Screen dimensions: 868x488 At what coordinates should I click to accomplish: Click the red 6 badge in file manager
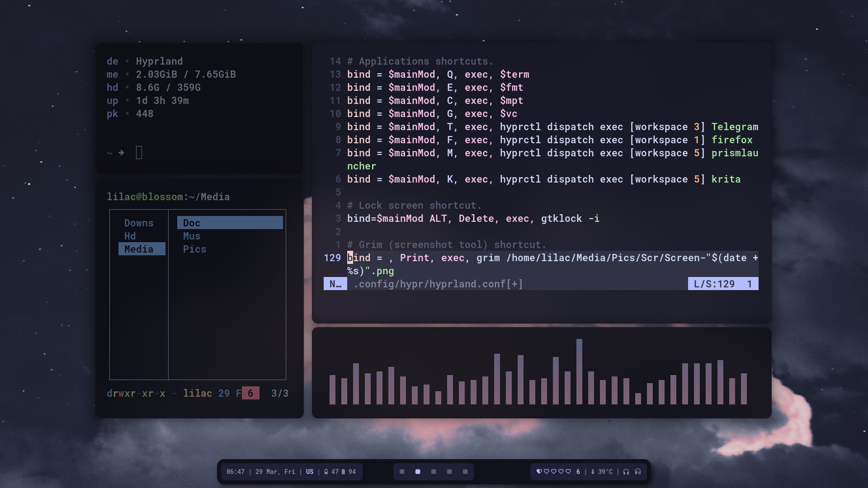click(x=250, y=393)
